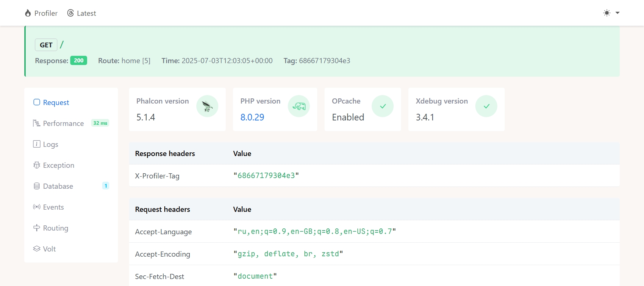Viewport: 644px width, 286px height.
Task: Toggle the sun theme mode icon
Action: click(607, 13)
